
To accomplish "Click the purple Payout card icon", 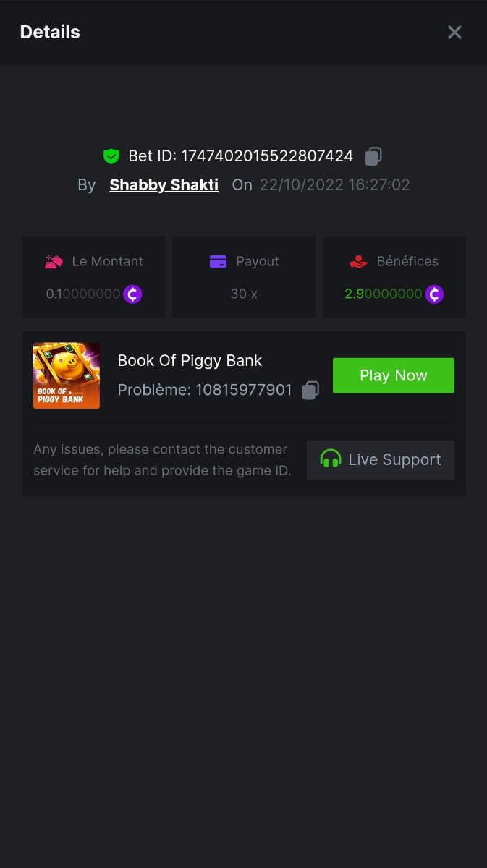I will [218, 262].
